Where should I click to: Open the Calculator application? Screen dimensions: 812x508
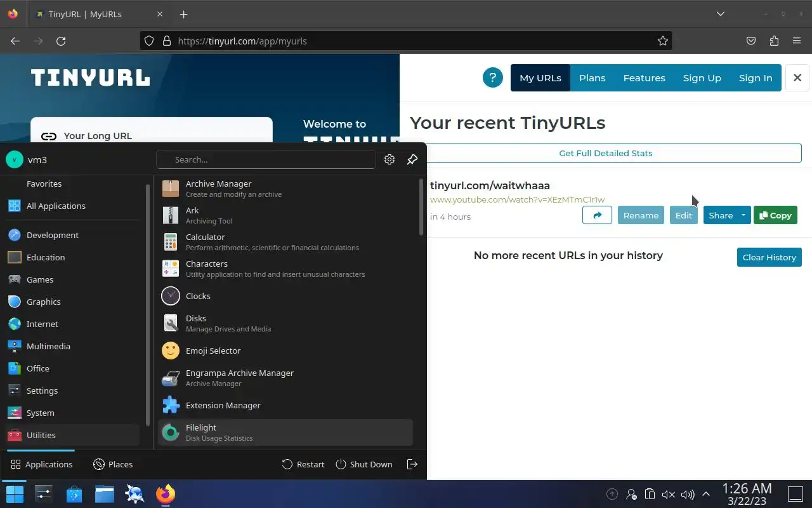(285, 242)
